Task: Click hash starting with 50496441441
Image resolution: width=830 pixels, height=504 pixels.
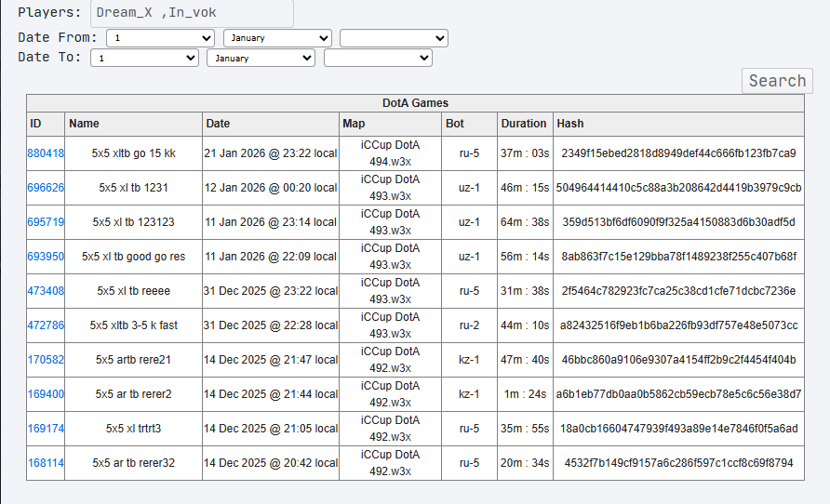Action: [678, 188]
